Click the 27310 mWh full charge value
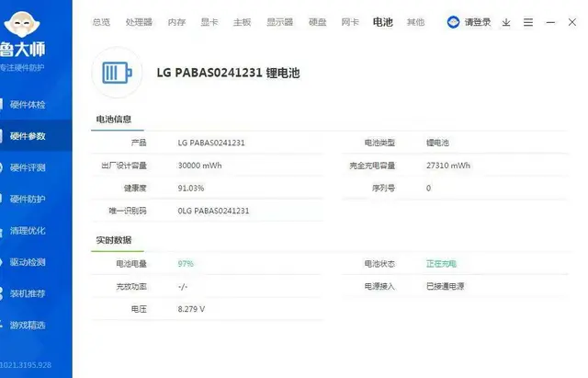 pyautogui.click(x=448, y=166)
